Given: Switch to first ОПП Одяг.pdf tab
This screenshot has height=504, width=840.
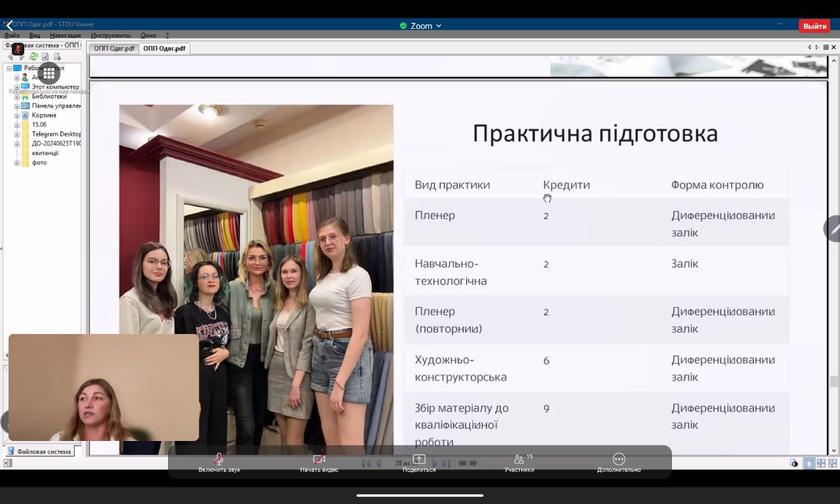Looking at the screenshot, I should click(114, 49).
